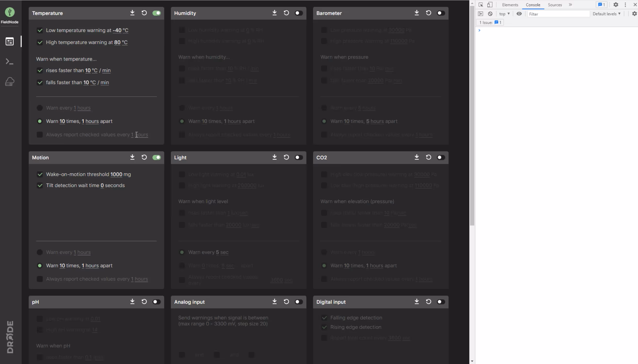Uncheck temperature rises faster than checkbox
Screen dimensions: 638x364
pyautogui.click(x=40, y=70)
